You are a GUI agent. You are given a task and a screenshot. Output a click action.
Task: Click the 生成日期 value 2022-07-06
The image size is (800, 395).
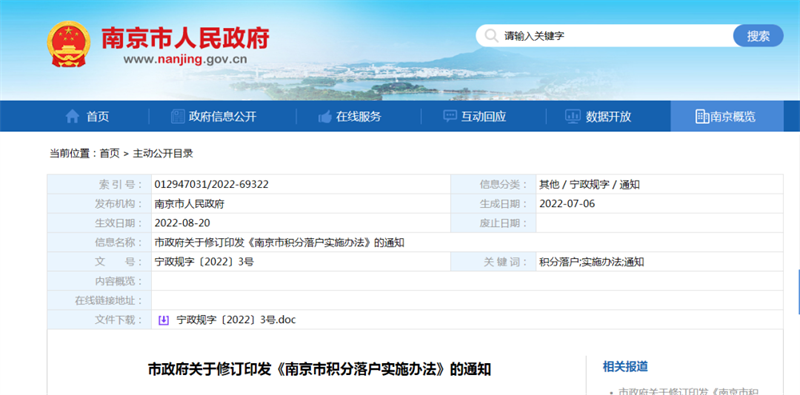[567, 204]
